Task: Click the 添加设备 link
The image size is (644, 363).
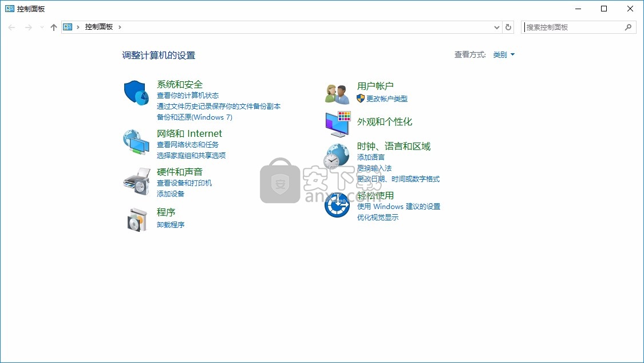Action: click(171, 194)
